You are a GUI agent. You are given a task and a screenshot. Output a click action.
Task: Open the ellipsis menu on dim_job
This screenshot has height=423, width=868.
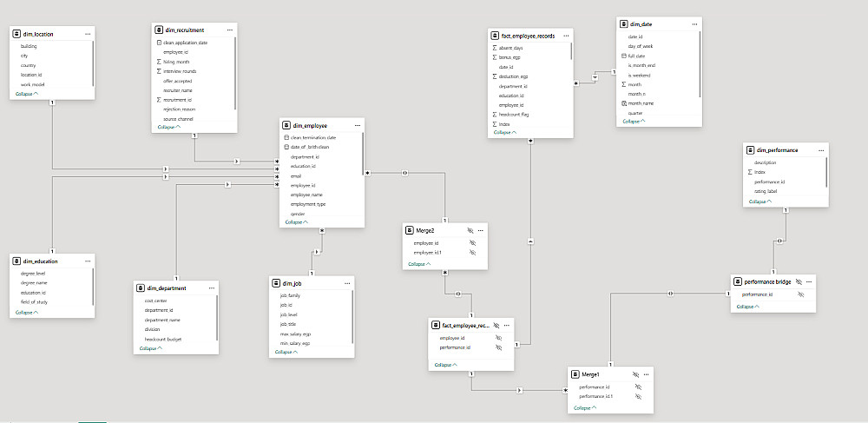click(347, 283)
